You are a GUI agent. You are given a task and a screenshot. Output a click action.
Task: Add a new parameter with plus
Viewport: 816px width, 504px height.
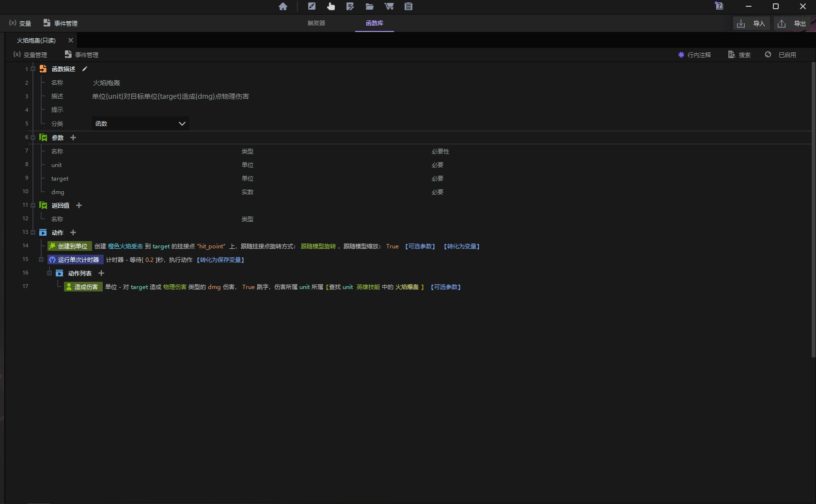tap(73, 137)
